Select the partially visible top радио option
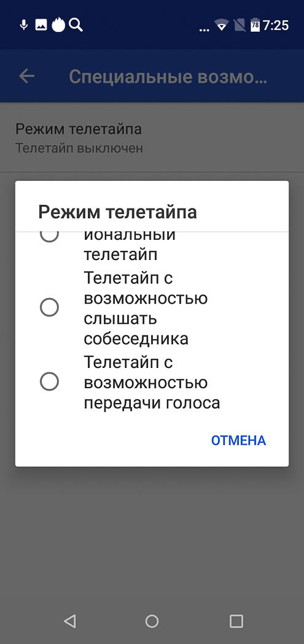This screenshot has width=304, height=644. coord(49,237)
